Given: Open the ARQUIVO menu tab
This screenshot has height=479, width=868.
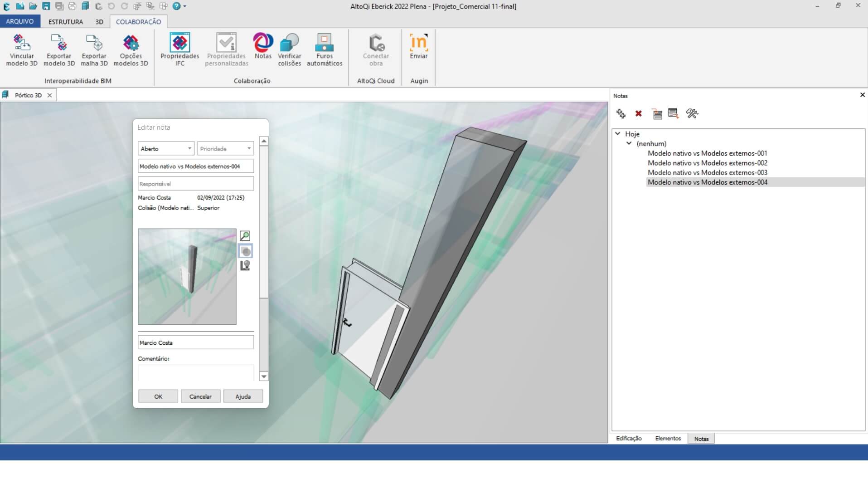Looking at the screenshot, I should pyautogui.click(x=20, y=21).
